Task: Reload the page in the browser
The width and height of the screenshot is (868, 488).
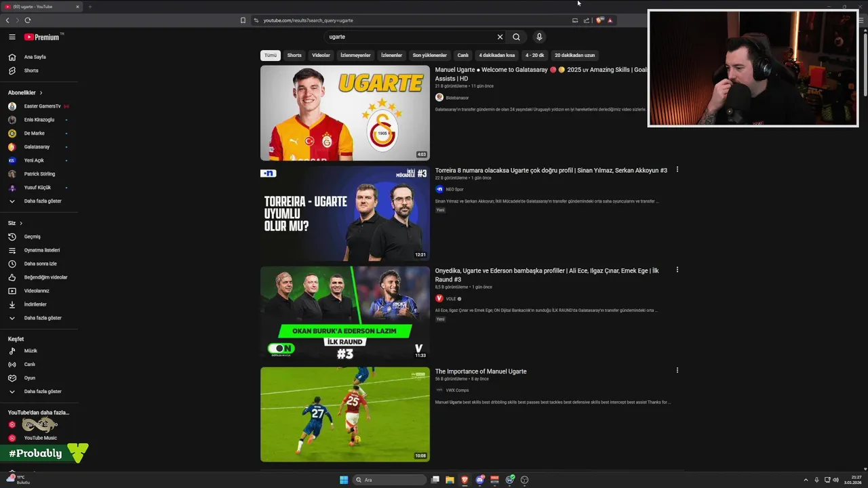Action: click(x=28, y=20)
